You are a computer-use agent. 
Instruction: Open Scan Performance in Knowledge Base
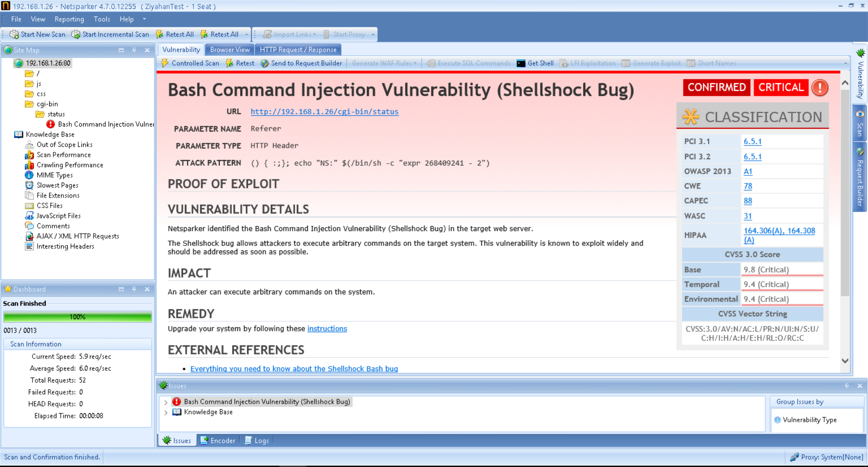click(x=63, y=155)
